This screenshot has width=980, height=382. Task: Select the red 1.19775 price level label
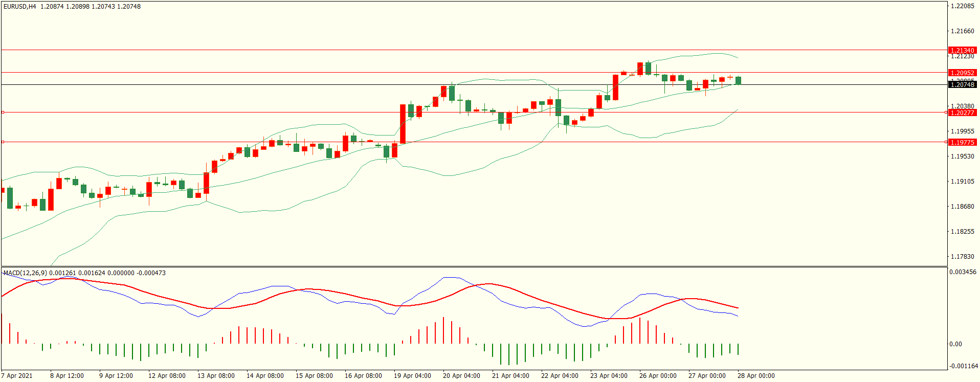(962, 142)
